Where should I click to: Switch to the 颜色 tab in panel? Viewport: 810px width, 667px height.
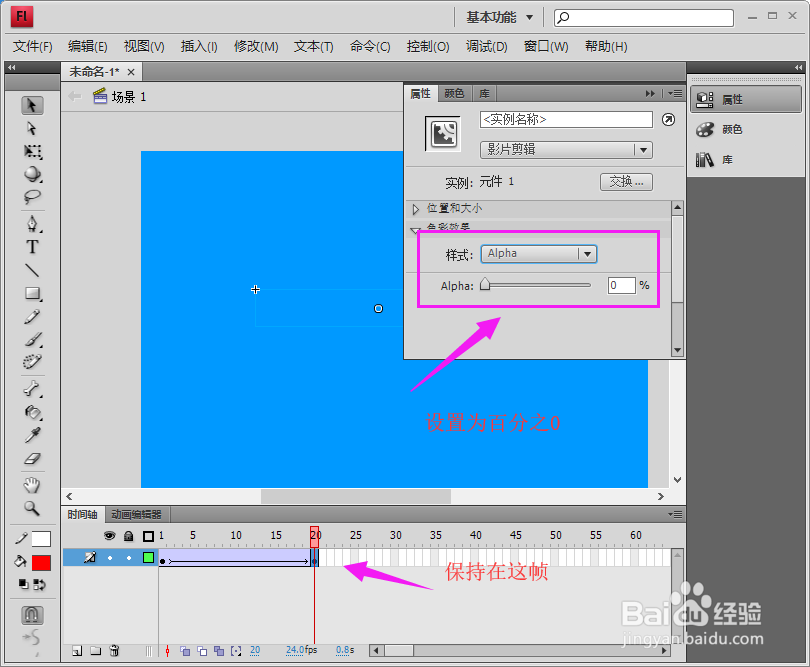point(454,94)
